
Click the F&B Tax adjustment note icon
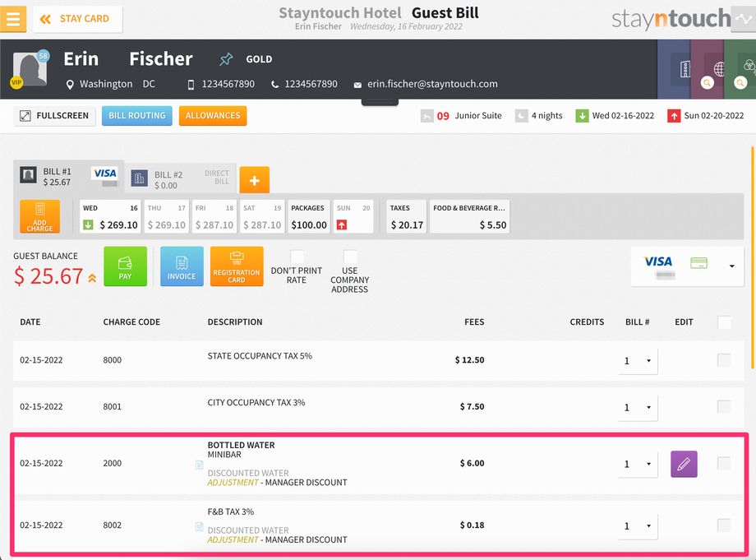pos(199,527)
